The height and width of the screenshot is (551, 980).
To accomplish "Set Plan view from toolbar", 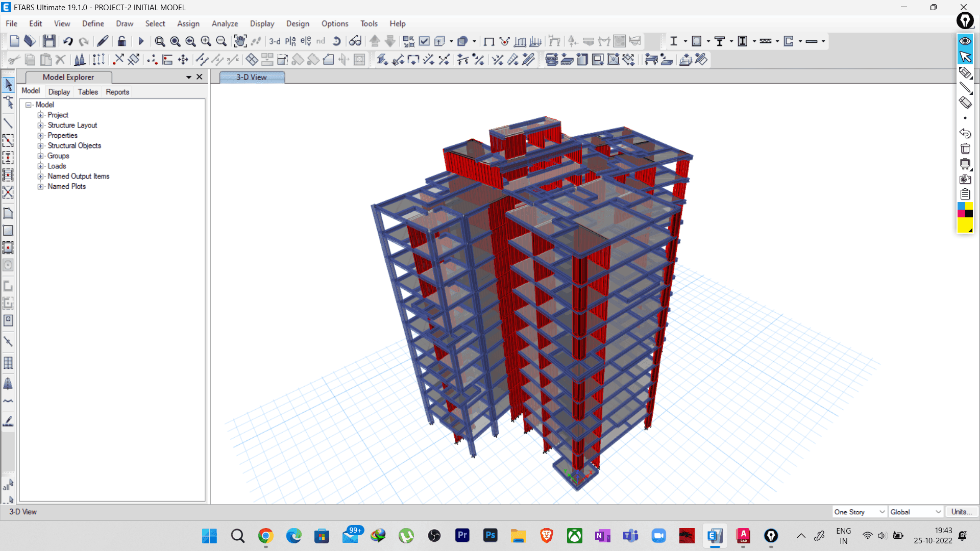I will click(x=290, y=41).
